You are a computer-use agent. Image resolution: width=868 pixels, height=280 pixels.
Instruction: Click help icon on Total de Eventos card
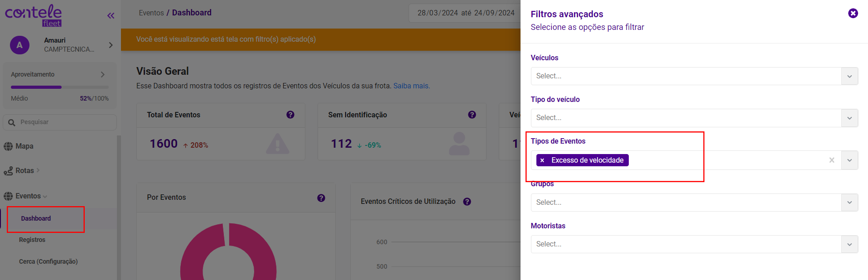coord(290,115)
